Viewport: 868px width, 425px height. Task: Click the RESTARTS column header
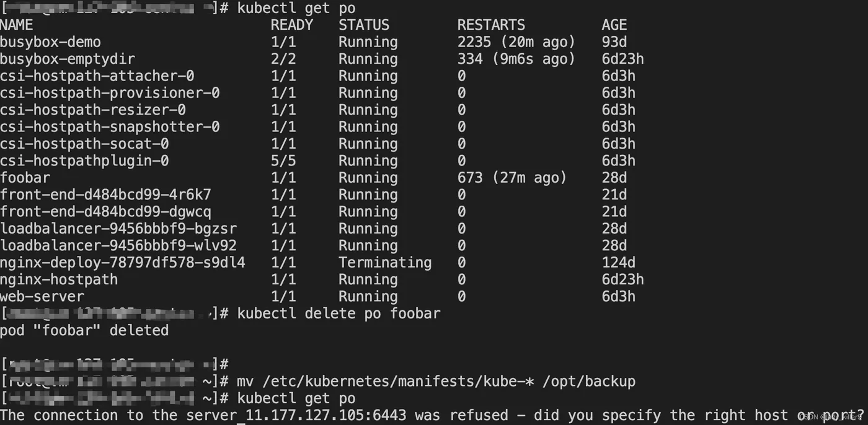click(x=491, y=25)
